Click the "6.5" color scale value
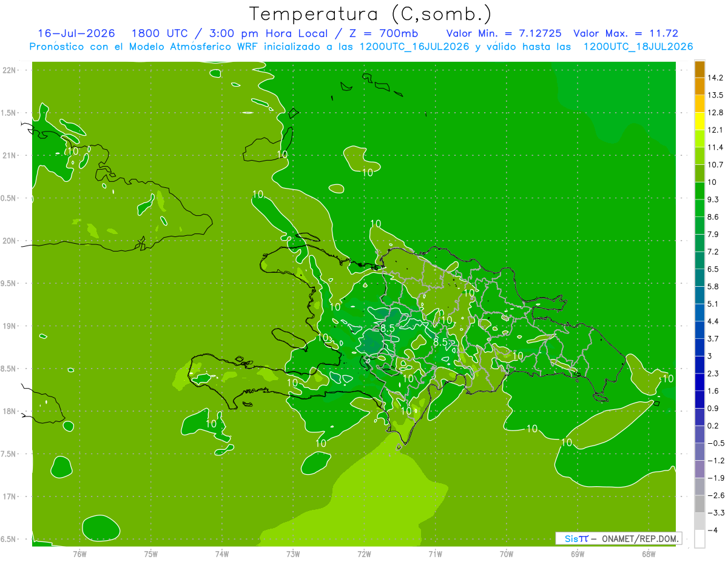The image size is (728, 562). [x=713, y=269]
